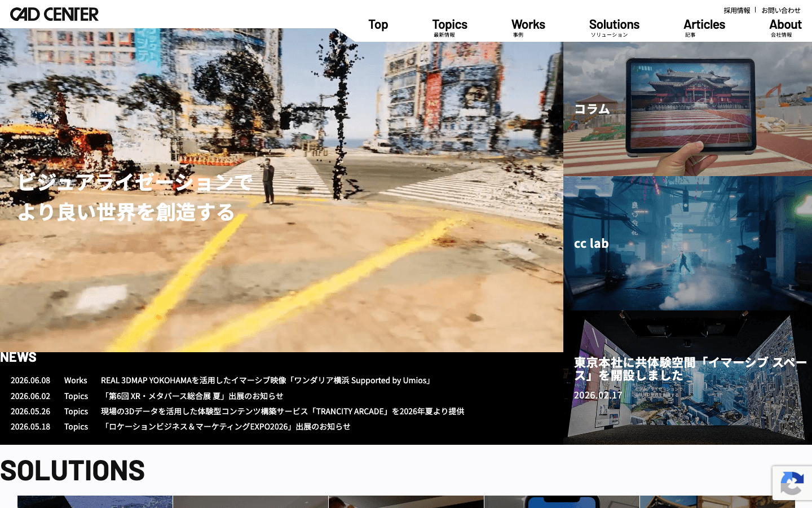Click the date 2026.02.17 on the tile
This screenshot has height=508, width=812.
[598, 395]
